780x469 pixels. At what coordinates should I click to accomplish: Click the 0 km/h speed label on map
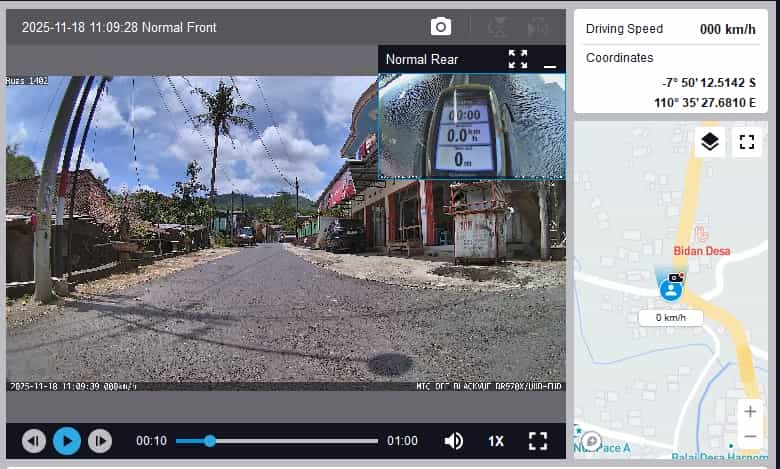point(670,318)
